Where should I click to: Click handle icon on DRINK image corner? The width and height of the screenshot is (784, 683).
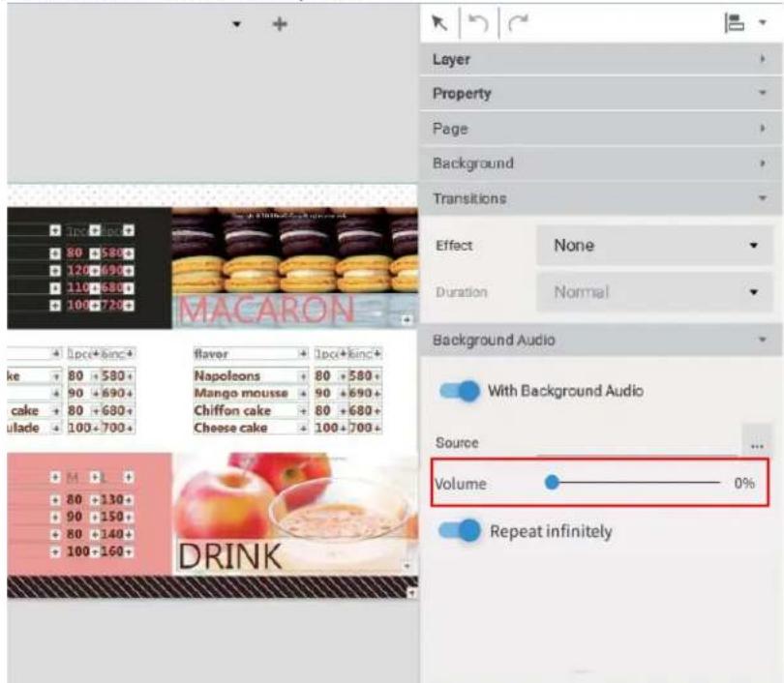(x=407, y=566)
